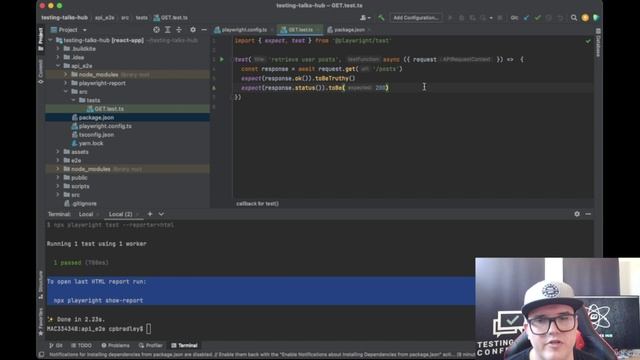Image resolution: width=640 pixels, height=360 pixels.
Task: Hide the Project tool window
Action: (204, 30)
